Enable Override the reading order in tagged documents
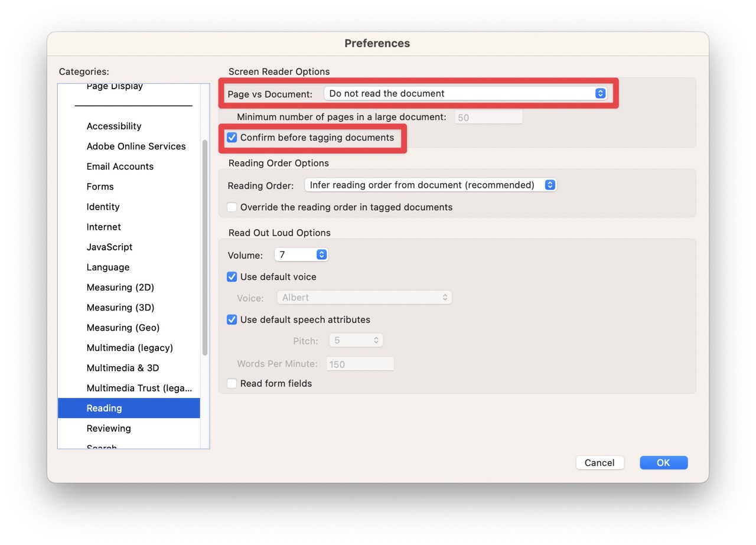Viewport: 756px width, 545px height. tap(232, 207)
